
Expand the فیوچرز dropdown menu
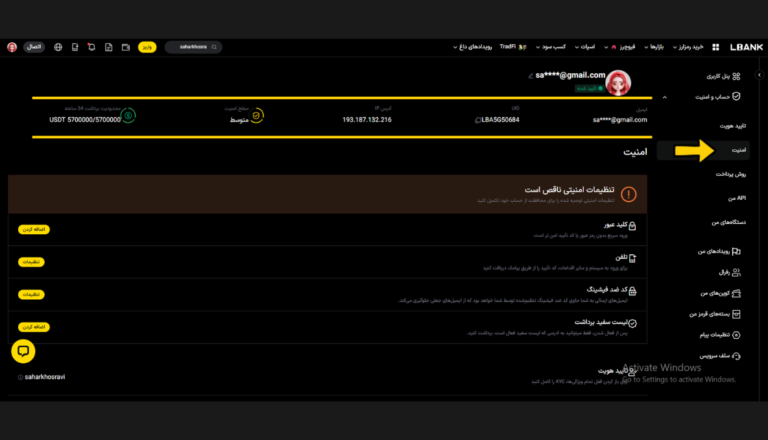(620, 47)
